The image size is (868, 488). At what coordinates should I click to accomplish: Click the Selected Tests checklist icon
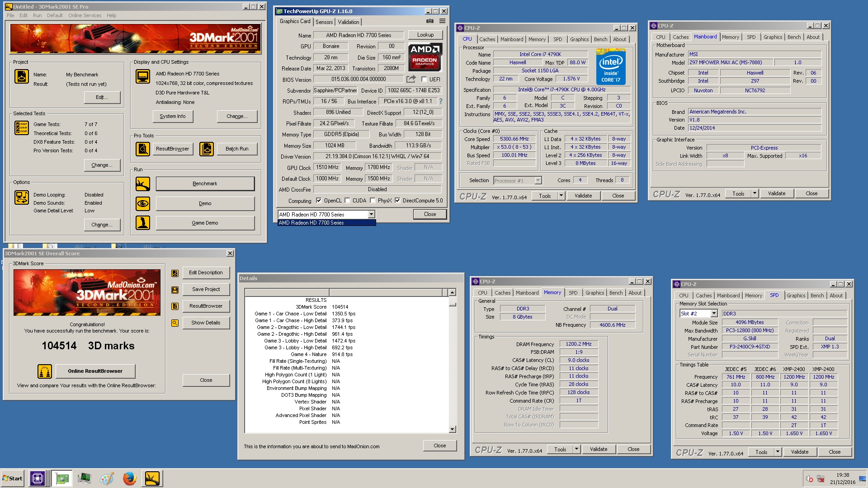pyautogui.click(x=21, y=128)
